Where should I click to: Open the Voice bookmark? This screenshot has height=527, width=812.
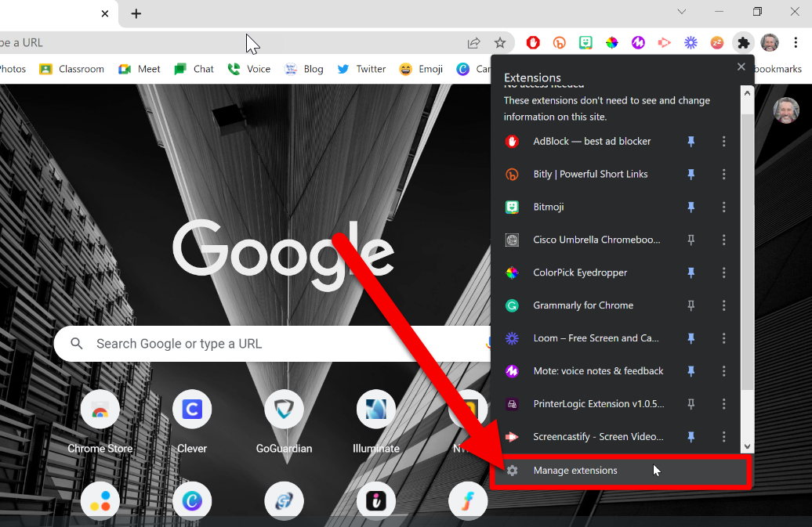point(249,69)
